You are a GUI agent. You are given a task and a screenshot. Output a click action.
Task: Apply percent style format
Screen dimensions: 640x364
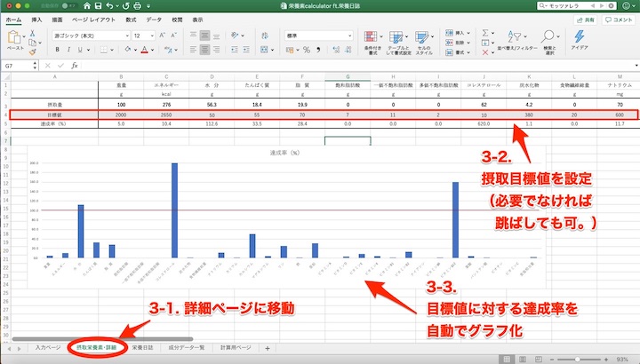pyautogui.click(x=307, y=50)
